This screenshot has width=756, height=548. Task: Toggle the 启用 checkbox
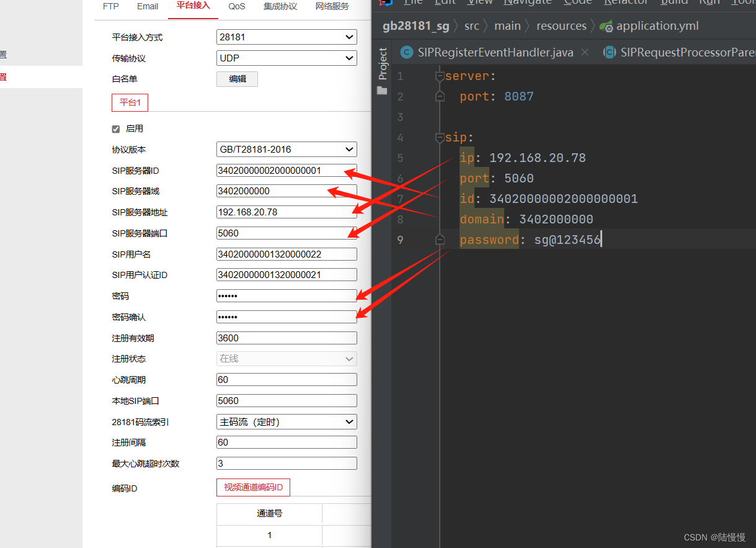(x=116, y=128)
